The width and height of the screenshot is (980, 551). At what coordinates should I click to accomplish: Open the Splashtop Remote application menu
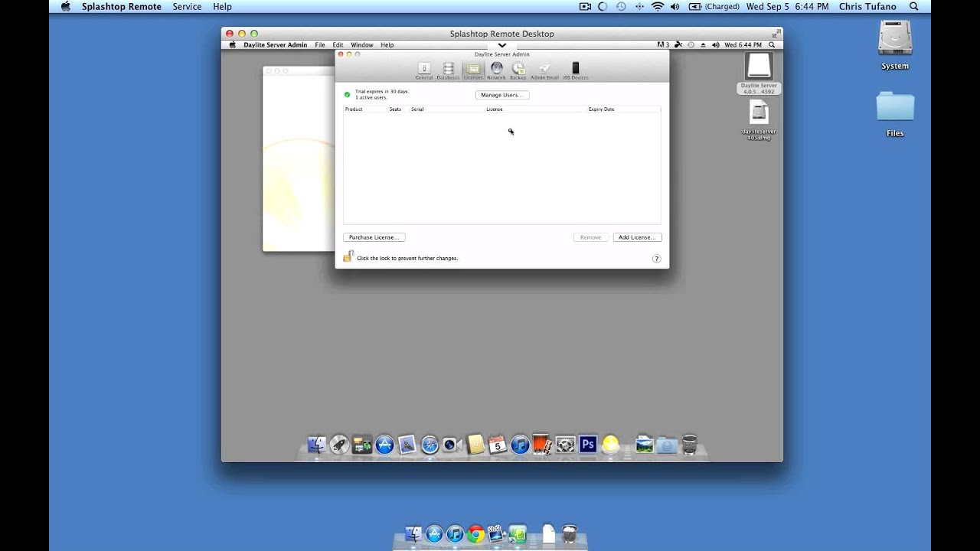point(122,6)
